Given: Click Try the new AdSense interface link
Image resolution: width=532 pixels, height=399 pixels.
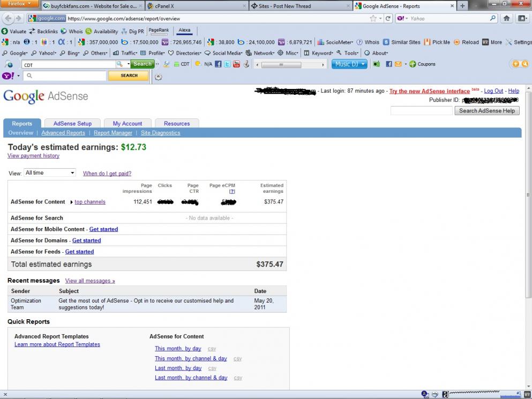Looking at the screenshot, I should (429, 91).
